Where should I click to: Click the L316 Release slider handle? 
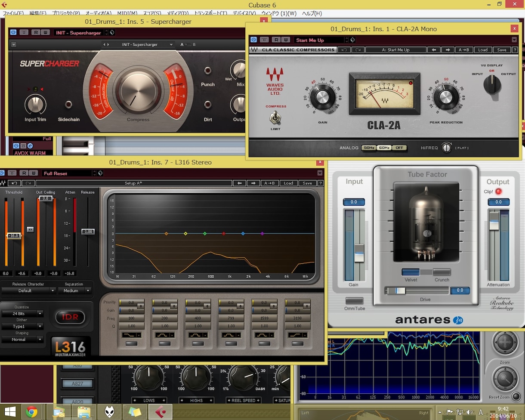pyautogui.click(x=88, y=232)
